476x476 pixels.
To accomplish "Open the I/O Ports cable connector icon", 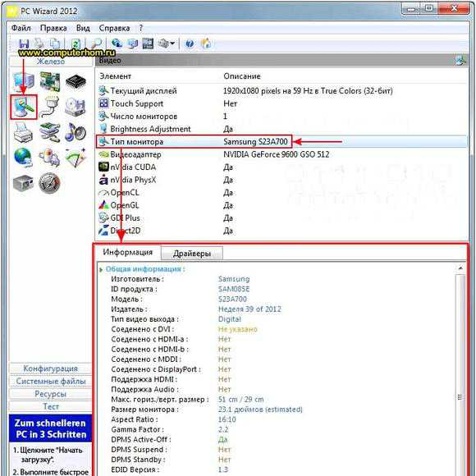I will 50,107.
